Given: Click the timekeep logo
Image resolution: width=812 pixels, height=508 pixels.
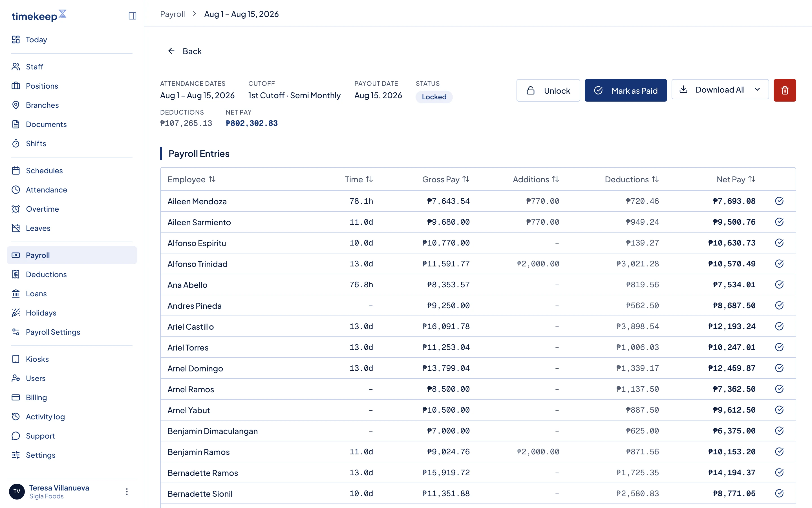Looking at the screenshot, I should pos(39,16).
